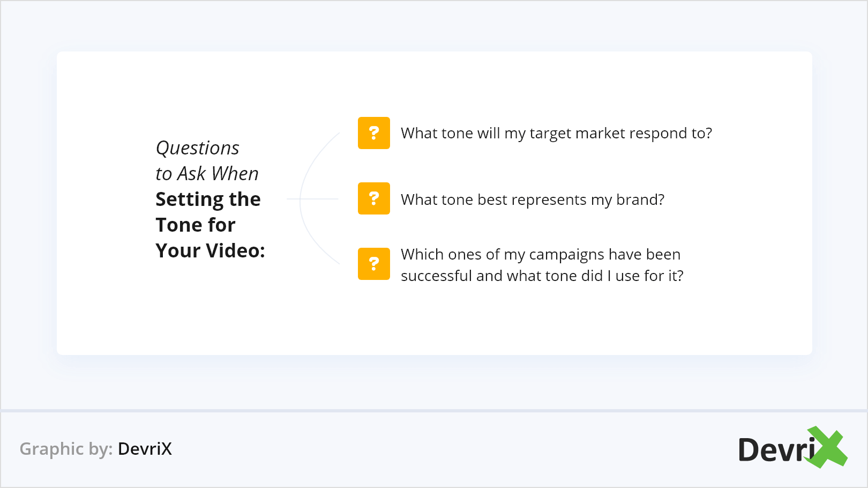Click the horizontal divider above the footer
This screenshot has width=868, height=488.
[434, 411]
